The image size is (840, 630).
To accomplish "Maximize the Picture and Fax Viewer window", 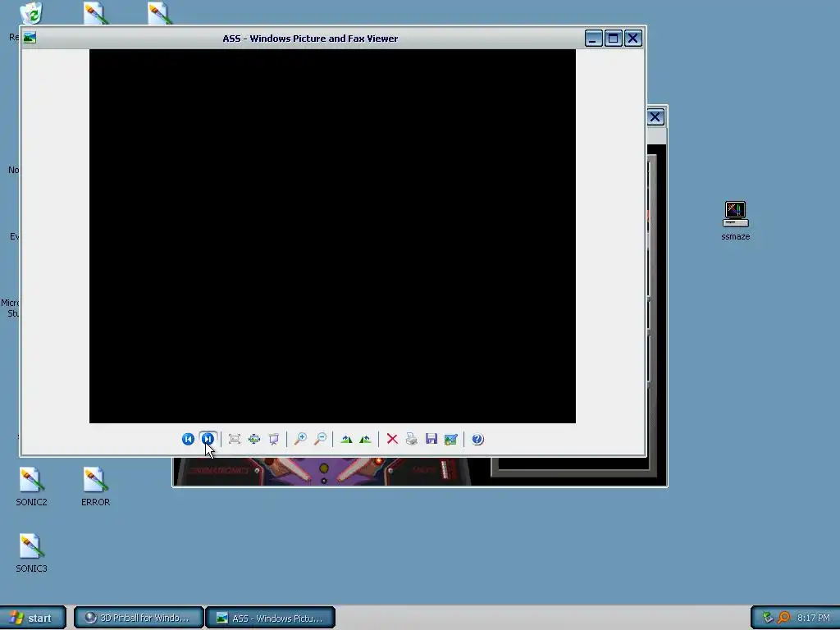I will pyautogui.click(x=614, y=39).
